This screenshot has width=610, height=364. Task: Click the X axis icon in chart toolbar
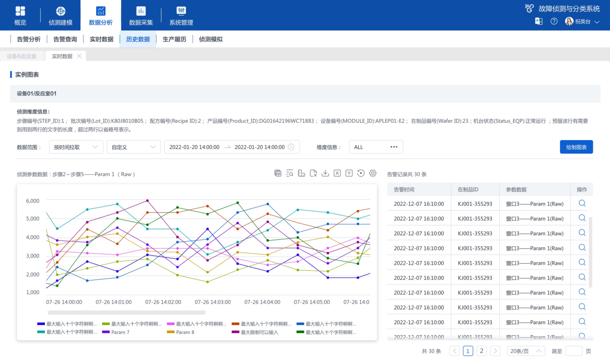[337, 173]
